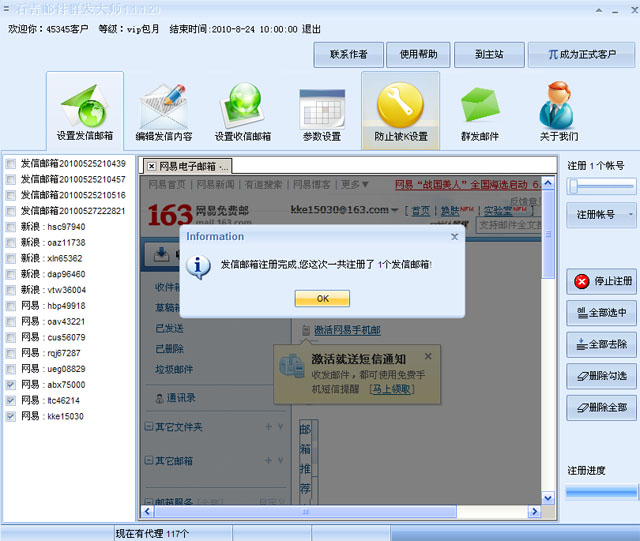Click the information bubble icon in dialog
640x541 pixels.
click(x=198, y=267)
